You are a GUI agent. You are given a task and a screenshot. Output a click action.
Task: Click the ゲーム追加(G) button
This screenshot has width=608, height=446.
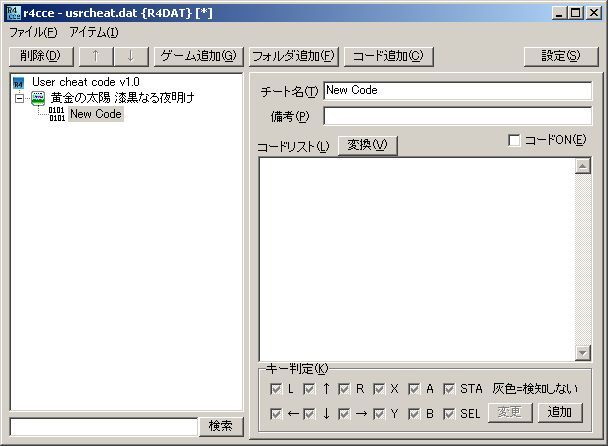199,56
